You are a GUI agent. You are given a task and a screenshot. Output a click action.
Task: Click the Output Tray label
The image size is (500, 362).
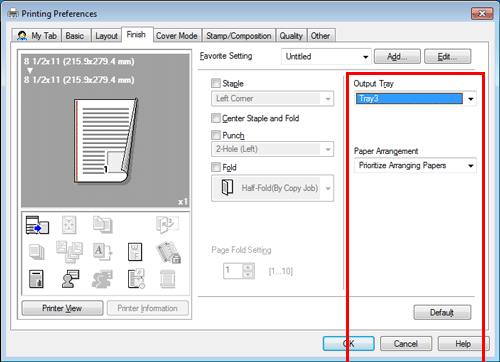[373, 84]
